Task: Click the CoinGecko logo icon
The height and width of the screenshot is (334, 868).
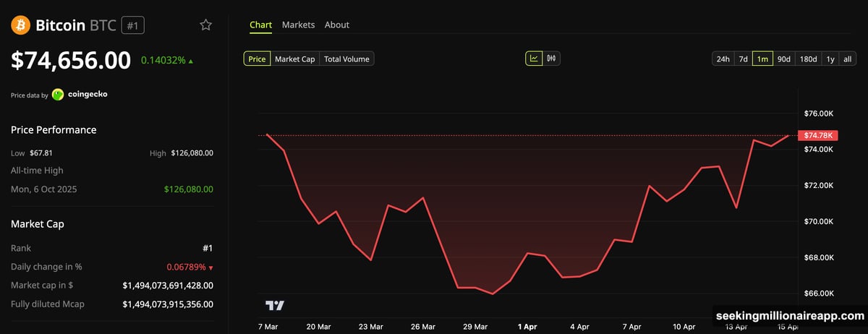Action: click(58, 95)
